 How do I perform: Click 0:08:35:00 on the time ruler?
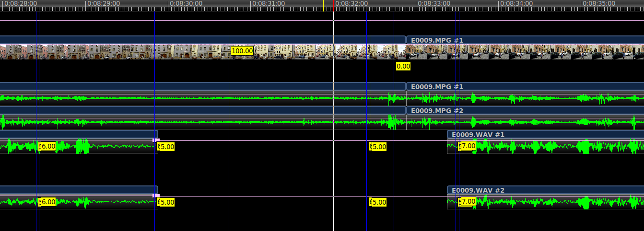pyautogui.click(x=598, y=3)
